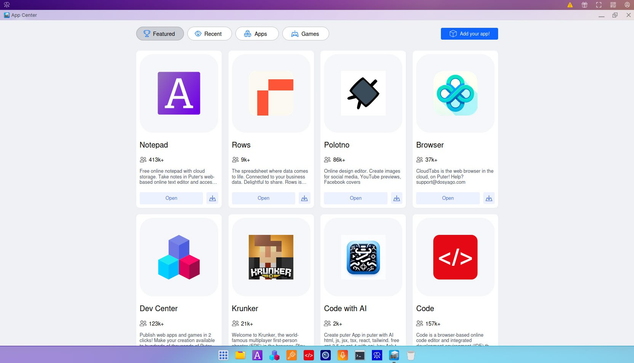Viewport: 634px width, 363px height.
Task: Click the Browser title text
Action: coord(430,145)
